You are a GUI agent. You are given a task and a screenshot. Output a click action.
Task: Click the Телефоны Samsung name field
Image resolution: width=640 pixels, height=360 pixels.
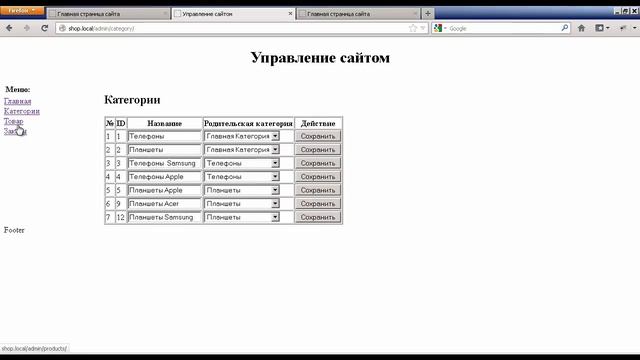click(165, 163)
